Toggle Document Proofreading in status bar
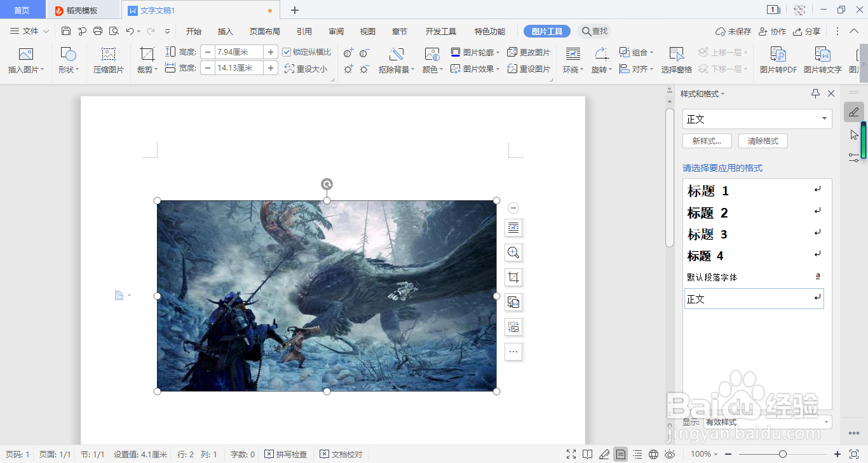 pos(341,454)
